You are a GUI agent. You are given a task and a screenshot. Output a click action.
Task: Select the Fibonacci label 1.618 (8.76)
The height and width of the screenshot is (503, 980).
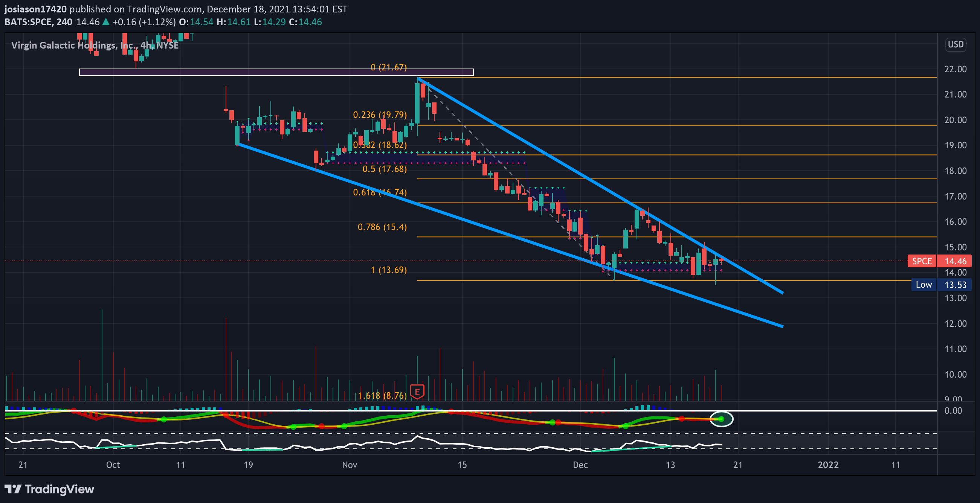point(382,396)
